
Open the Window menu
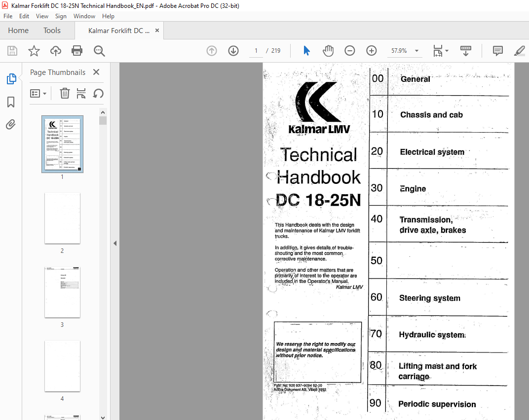[x=84, y=16]
